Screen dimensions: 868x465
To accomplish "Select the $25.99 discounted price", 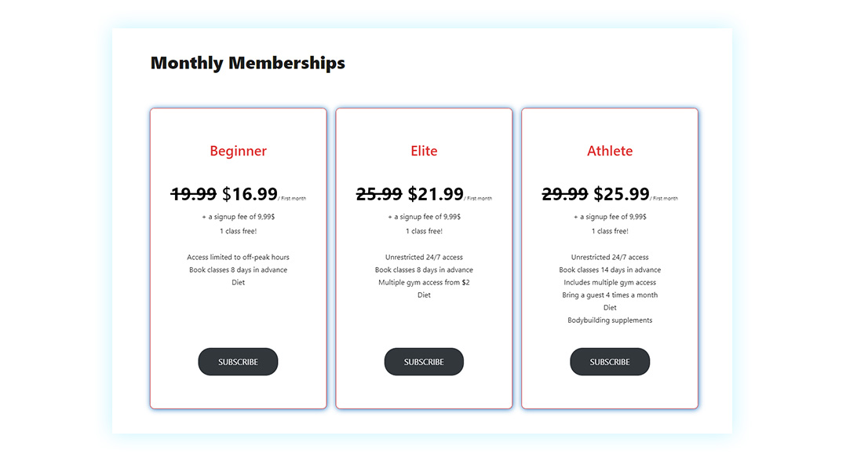I will (x=622, y=193).
